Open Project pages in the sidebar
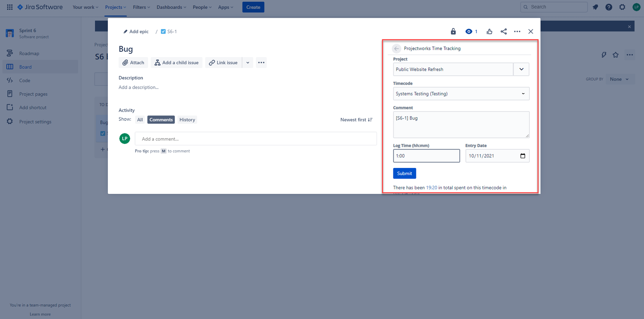The width and height of the screenshot is (644, 319). [x=40, y=94]
